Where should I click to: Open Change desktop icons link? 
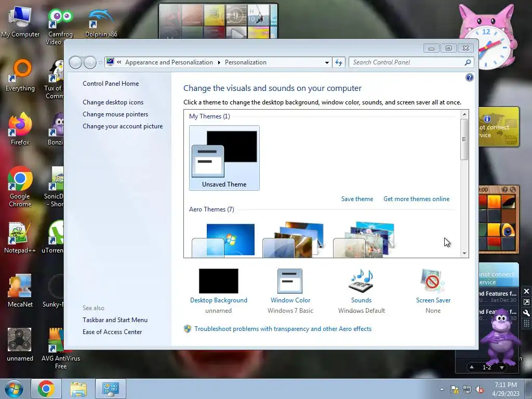pos(113,102)
